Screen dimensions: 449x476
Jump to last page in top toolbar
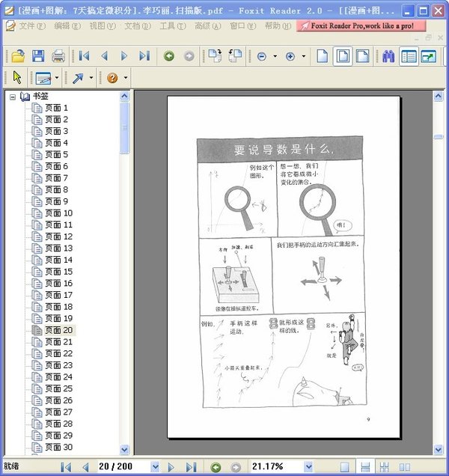[x=144, y=56]
